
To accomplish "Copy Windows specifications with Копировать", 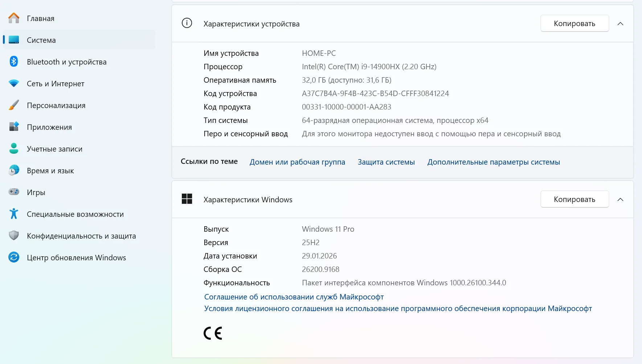I will point(574,199).
